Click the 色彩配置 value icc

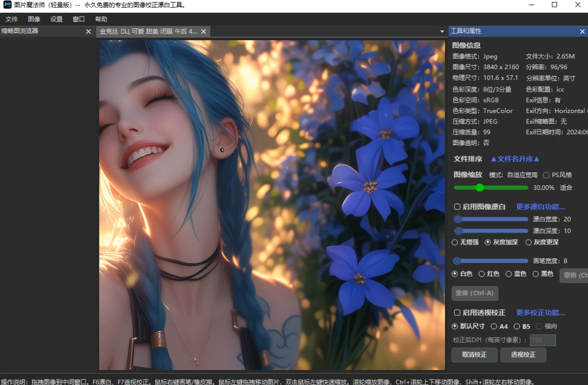[x=560, y=90]
